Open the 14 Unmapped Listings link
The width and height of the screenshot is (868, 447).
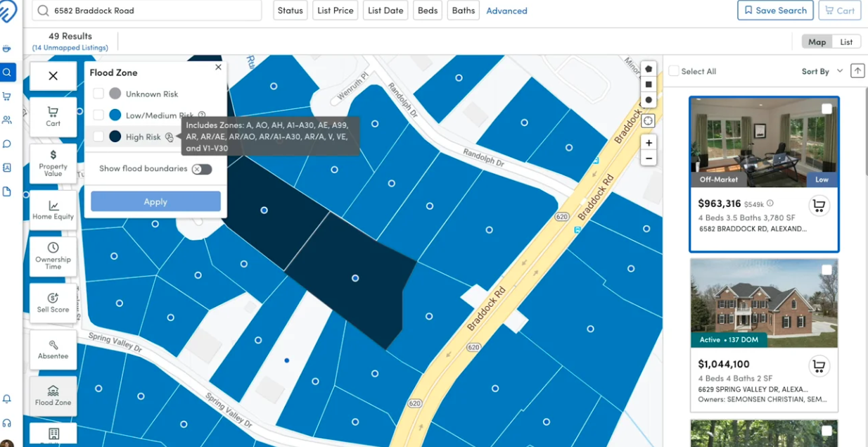70,48
